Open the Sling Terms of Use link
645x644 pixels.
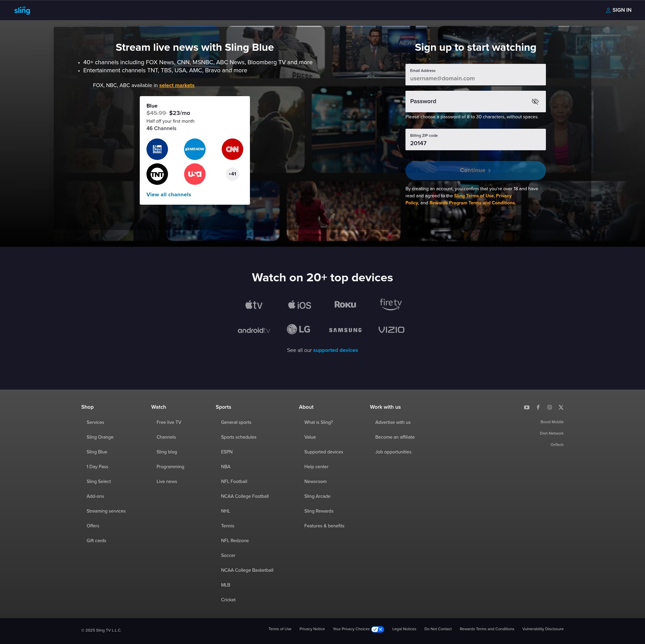(x=474, y=196)
